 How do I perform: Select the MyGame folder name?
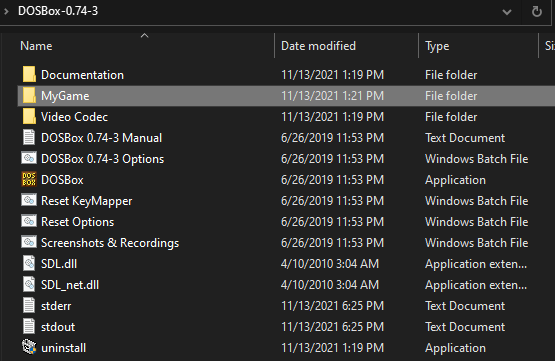point(65,96)
